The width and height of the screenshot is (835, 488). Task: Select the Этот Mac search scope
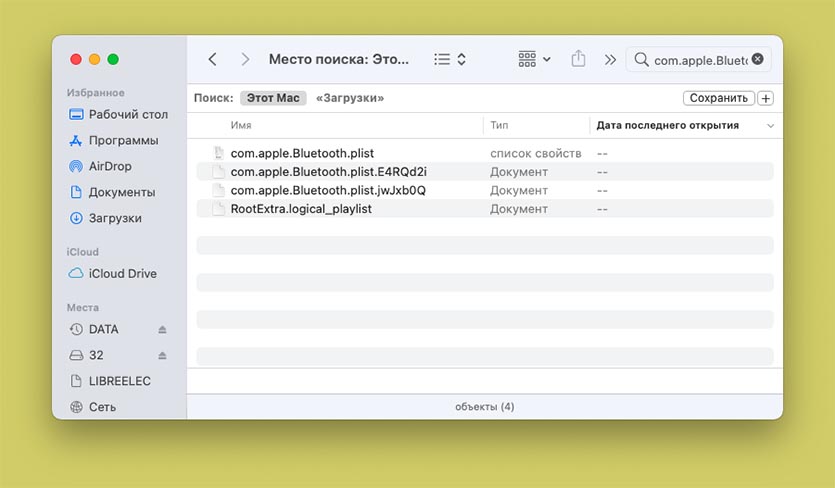click(273, 98)
